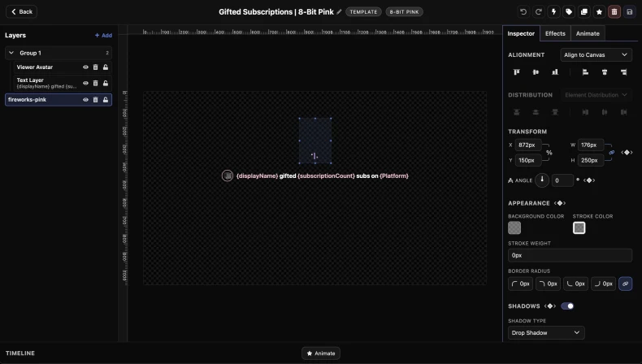Image resolution: width=642 pixels, height=364 pixels.
Task: Click the displayName gifted text on canvas
Action: coord(323,175)
